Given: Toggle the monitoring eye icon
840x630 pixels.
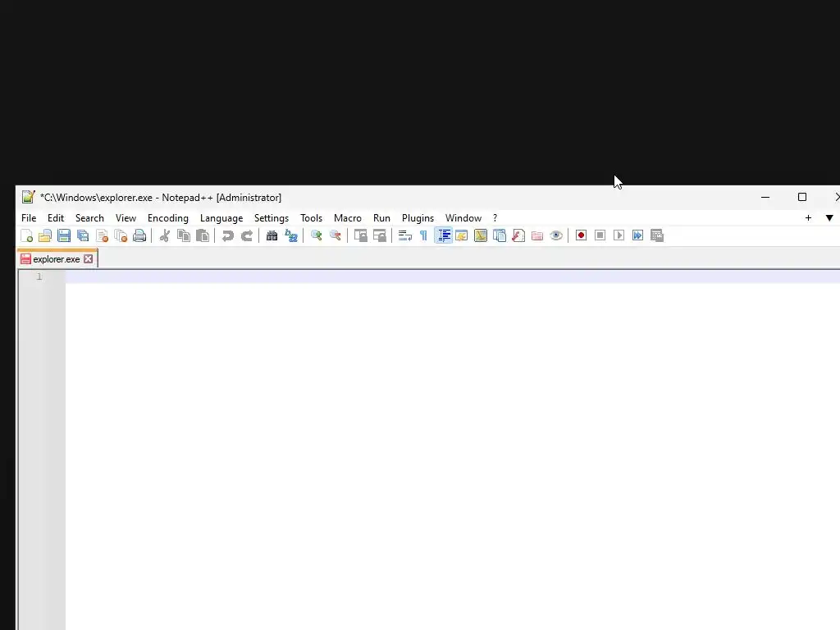Looking at the screenshot, I should click(556, 235).
